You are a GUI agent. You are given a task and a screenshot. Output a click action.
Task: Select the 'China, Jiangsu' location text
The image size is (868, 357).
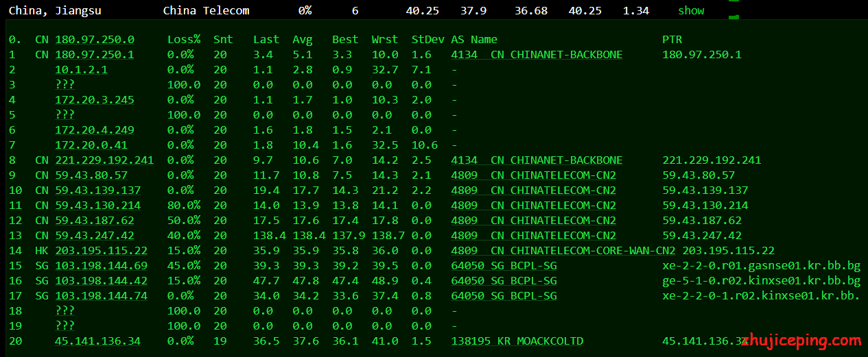55,11
